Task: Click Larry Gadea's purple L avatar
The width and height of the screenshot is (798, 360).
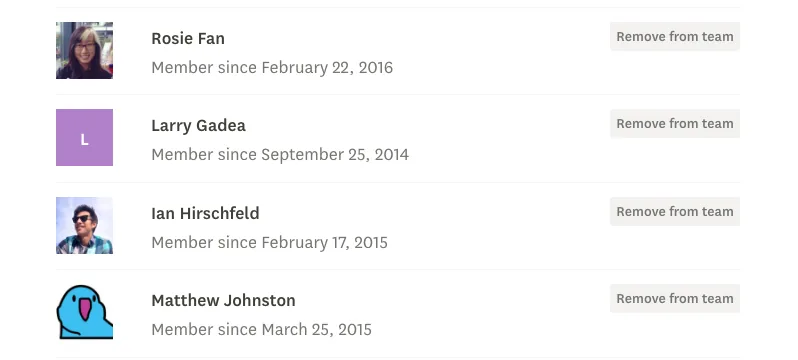Action: tap(84, 137)
